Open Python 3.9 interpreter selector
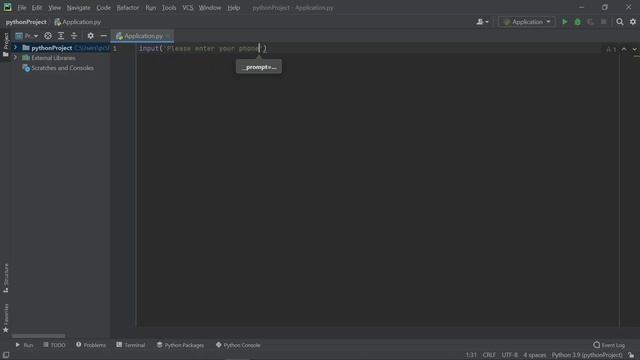640x360 pixels. [587, 355]
